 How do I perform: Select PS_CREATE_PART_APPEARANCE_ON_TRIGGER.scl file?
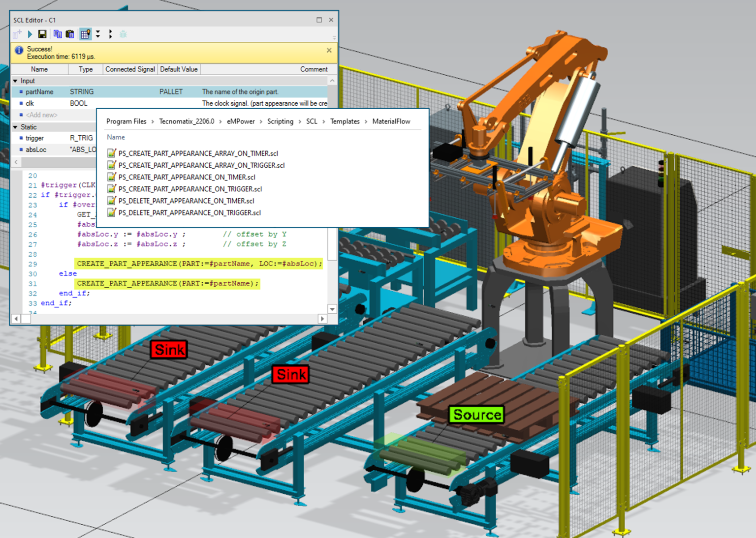[189, 189]
